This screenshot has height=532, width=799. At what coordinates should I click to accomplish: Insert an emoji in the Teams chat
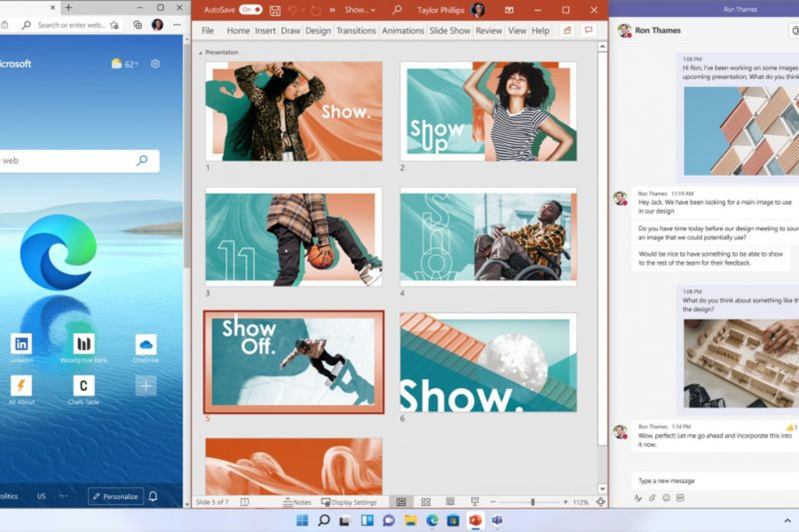click(666, 498)
